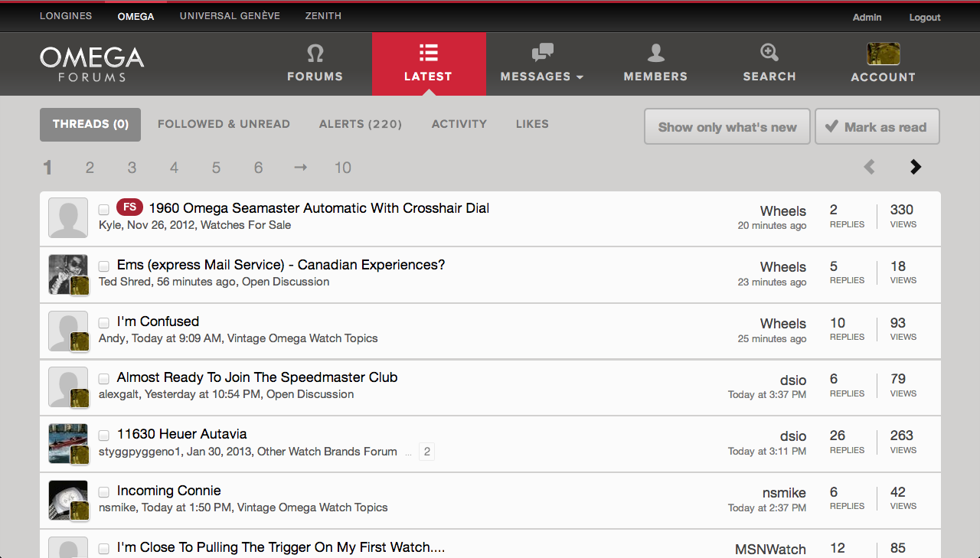The height and width of the screenshot is (558, 980).
Task: Click the red FS prefix badge
Action: 129,207
